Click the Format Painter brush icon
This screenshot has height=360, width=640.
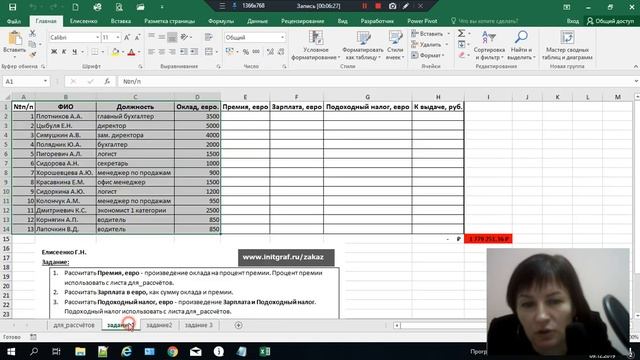click(32, 54)
